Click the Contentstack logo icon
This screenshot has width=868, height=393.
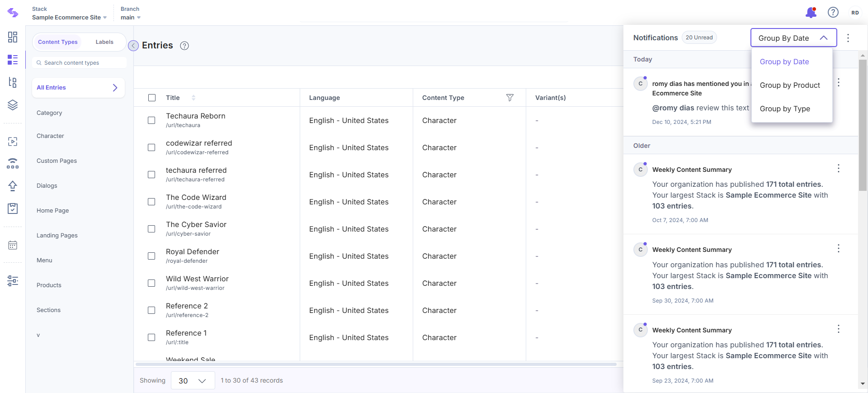[13, 13]
